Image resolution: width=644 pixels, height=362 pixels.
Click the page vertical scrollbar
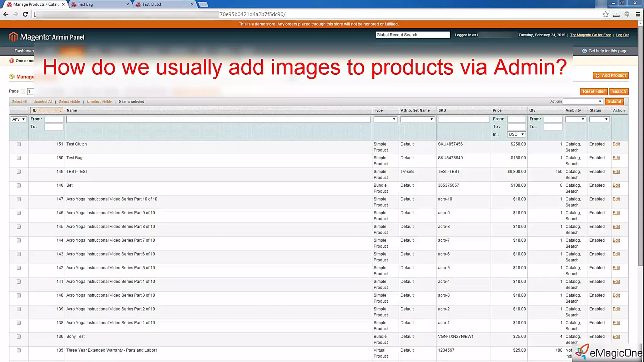pyautogui.click(x=641, y=145)
